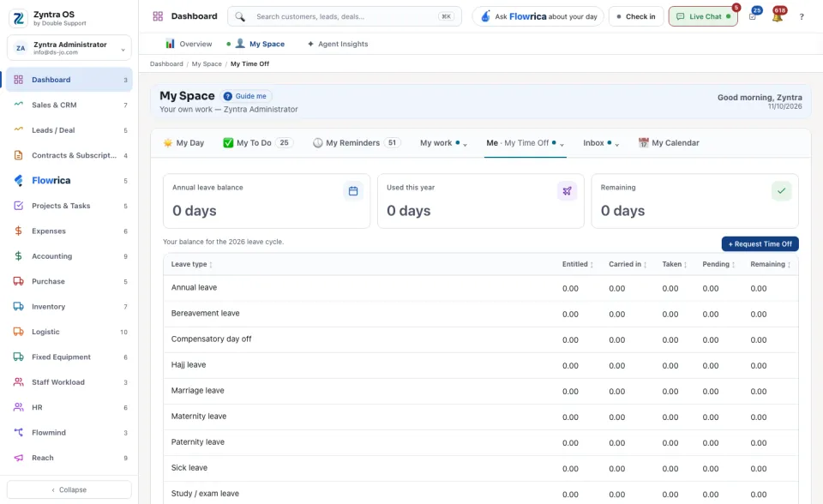Open the help question mark icon
Screen dimensions: 823x504
[x=802, y=17]
